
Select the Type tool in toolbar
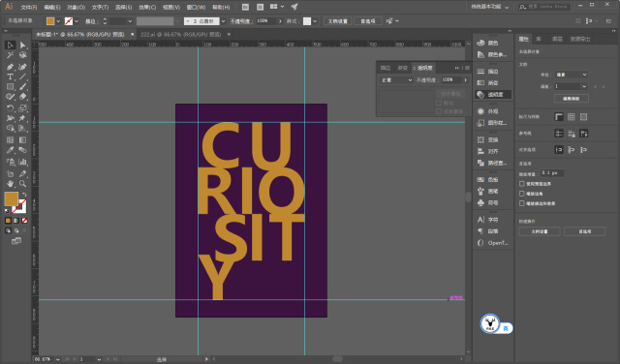(x=11, y=76)
